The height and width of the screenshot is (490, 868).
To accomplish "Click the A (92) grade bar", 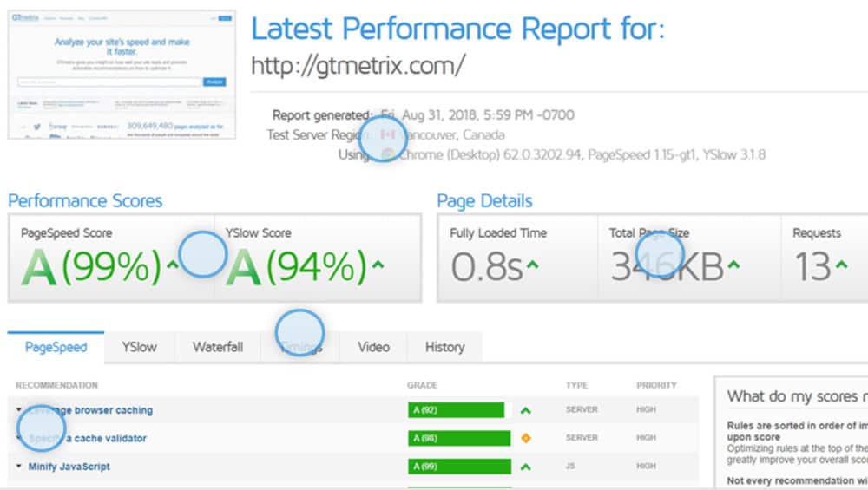I will [x=457, y=410].
